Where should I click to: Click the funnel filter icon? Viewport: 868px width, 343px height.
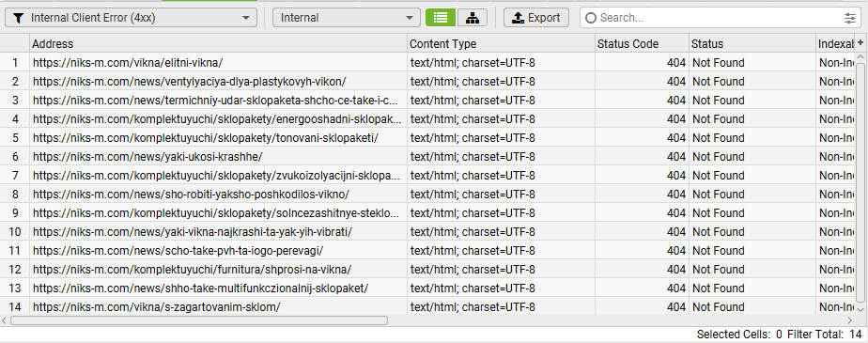18,18
